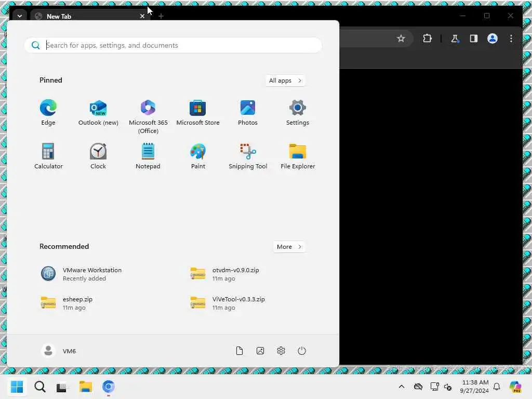
Task: Open the tab search dropdown arrow
Action: point(20,16)
